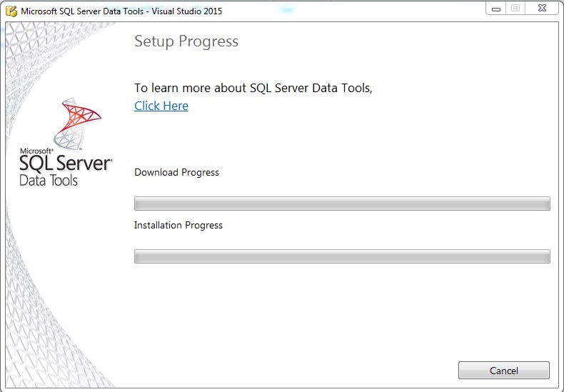
Task: Click the window title 'Microsoft SQL Server Data Tools - Visual Studio 2015'
Action: click(121, 11)
